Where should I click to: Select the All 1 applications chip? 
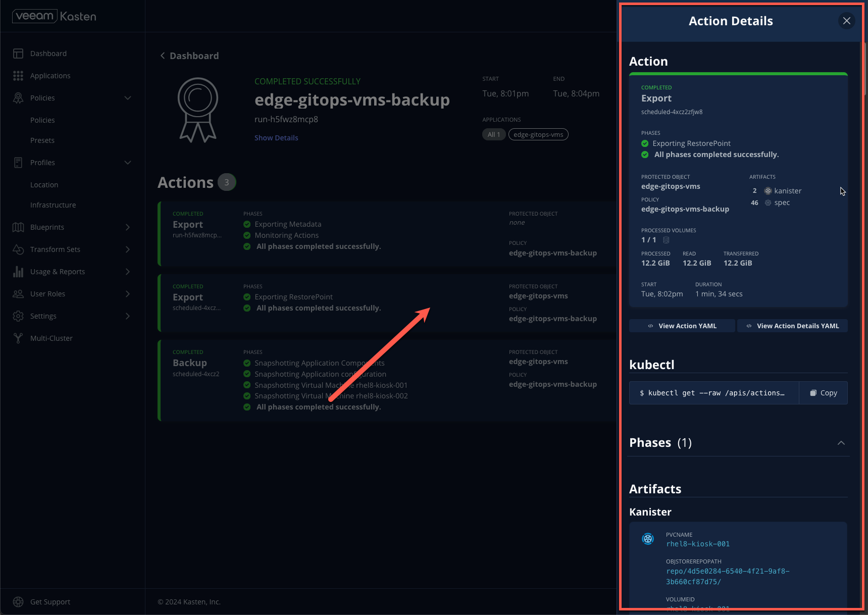point(494,134)
